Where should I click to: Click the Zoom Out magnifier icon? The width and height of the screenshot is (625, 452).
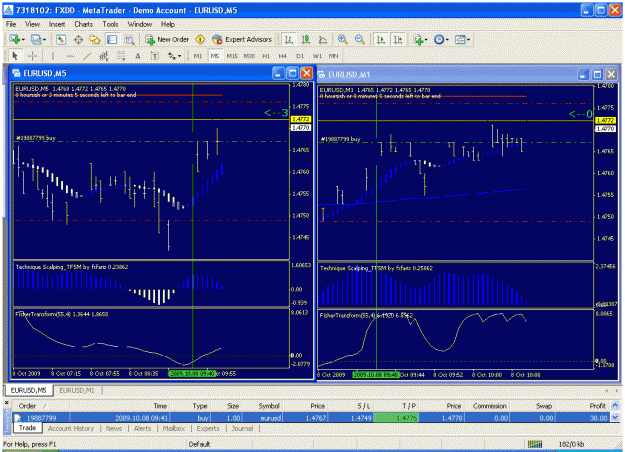click(360, 39)
